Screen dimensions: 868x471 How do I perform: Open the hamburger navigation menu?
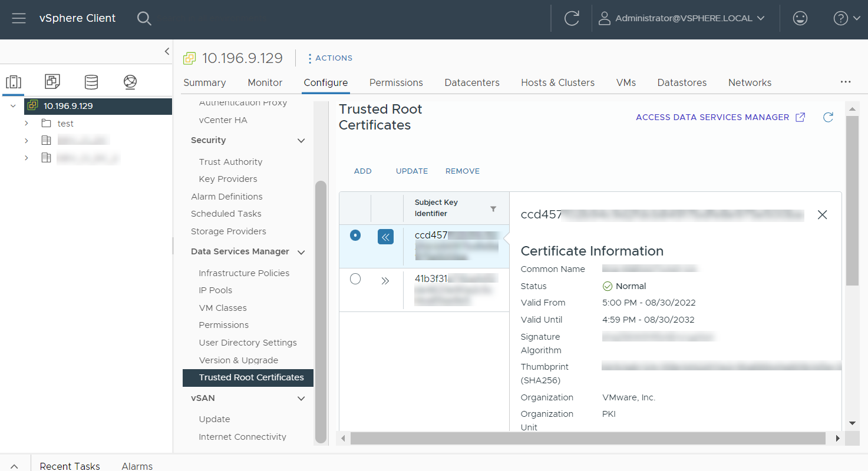coord(19,18)
